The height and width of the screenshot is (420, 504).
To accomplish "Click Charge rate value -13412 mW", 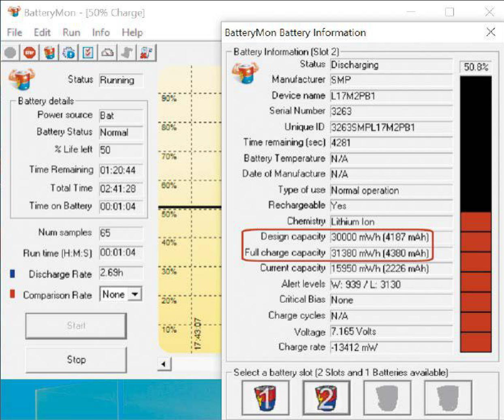I will (x=391, y=347).
